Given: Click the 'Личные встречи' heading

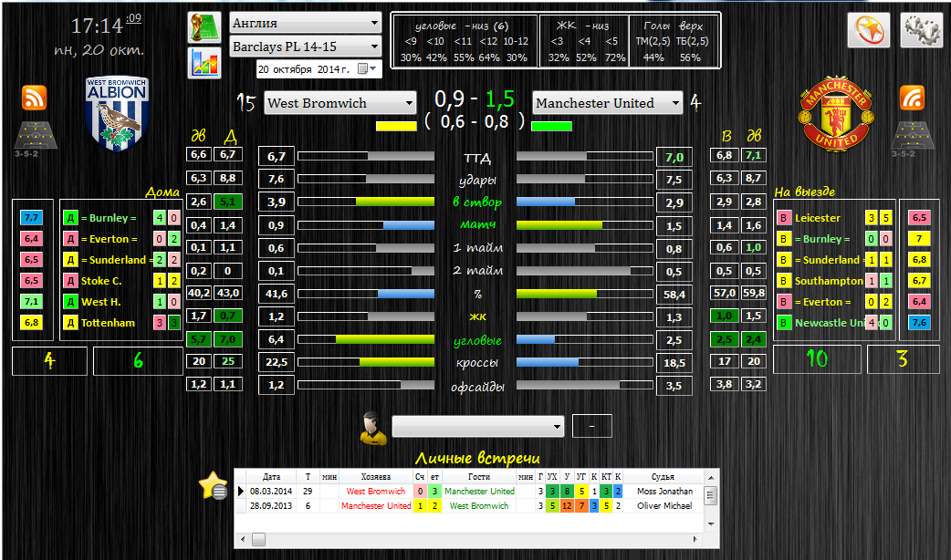Looking at the screenshot, I should (477, 458).
